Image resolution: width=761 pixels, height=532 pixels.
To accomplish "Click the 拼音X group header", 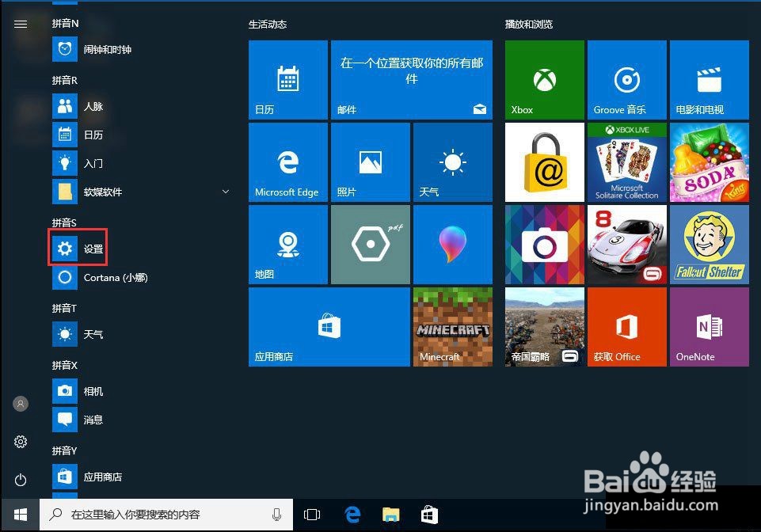I will coord(65,365).
